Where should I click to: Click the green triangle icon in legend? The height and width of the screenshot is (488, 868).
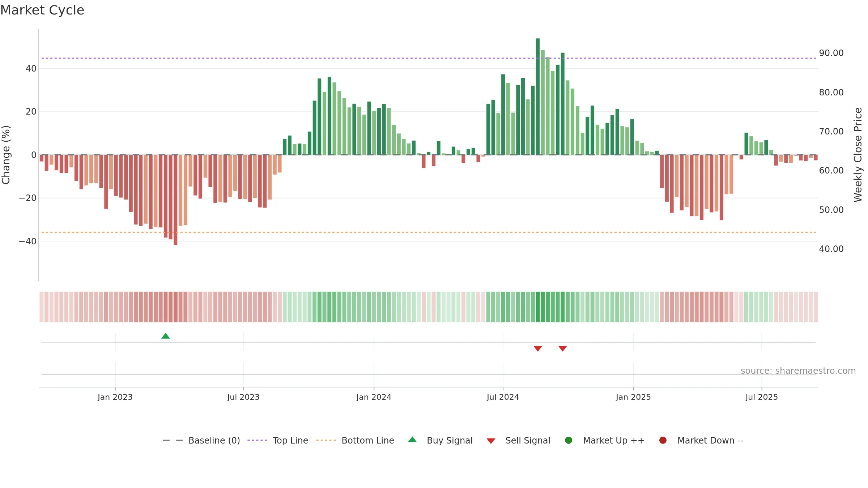coord(412,440)
